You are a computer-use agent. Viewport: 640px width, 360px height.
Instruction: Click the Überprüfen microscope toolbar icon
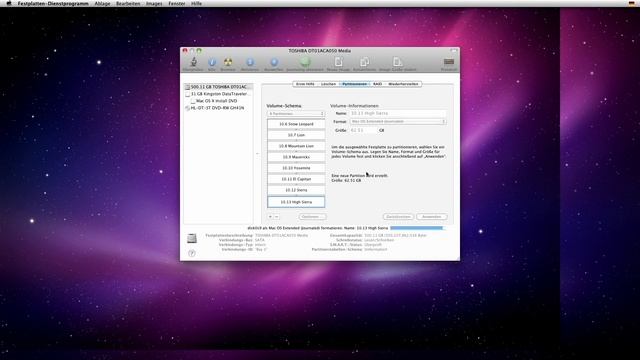pyautogui.click(x=193, y=62)
